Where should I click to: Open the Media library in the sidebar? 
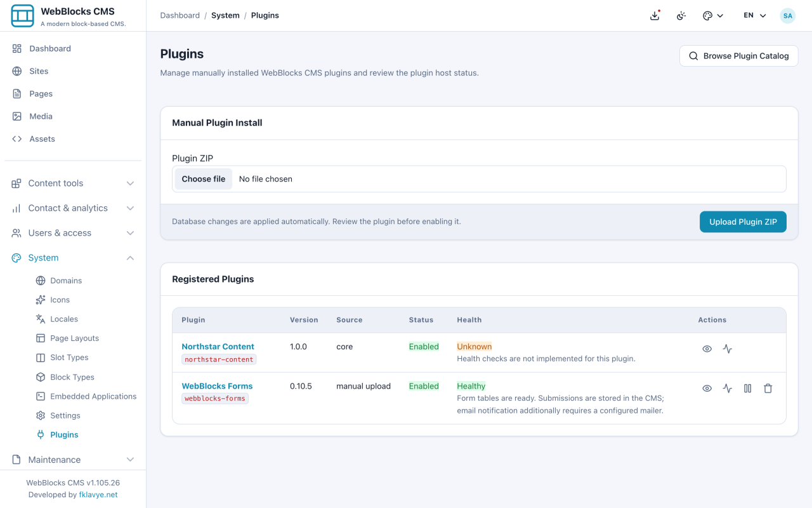[73, 116]
